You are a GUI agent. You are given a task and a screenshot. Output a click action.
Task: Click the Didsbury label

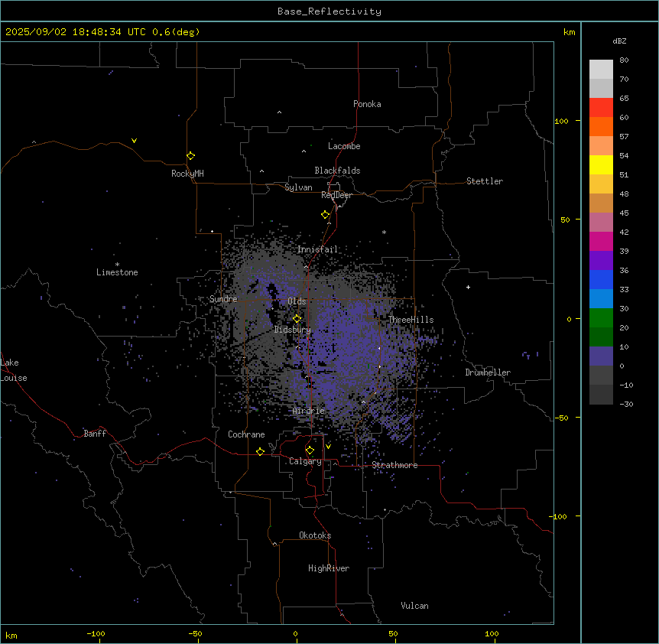point(293,330)
